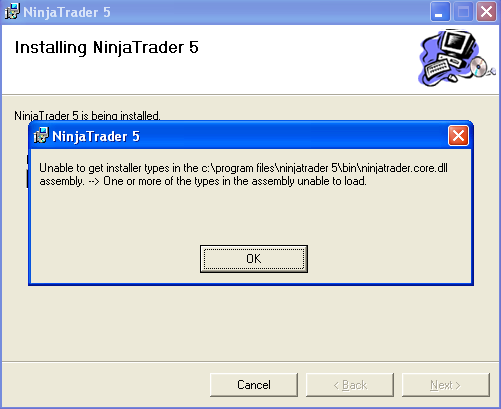Click the compact disc in the banner artwork
501x409 pixels.
479,66
